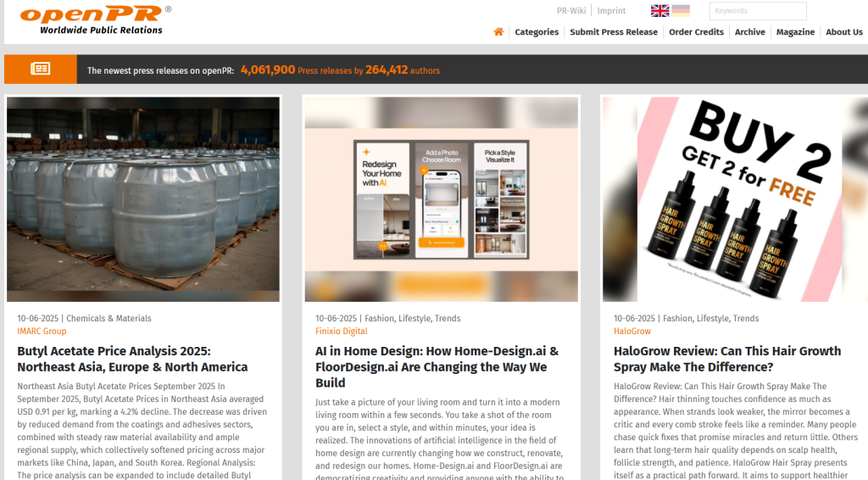Image resolution: width=868 pixels, height=480 pixels.
Task: Open the HaloGrow author link
Action: pos(632,331)
